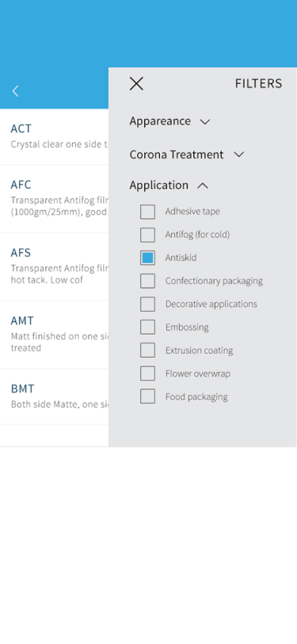
Task: Collapse the Application section chevron
Action: pos(203,186)
